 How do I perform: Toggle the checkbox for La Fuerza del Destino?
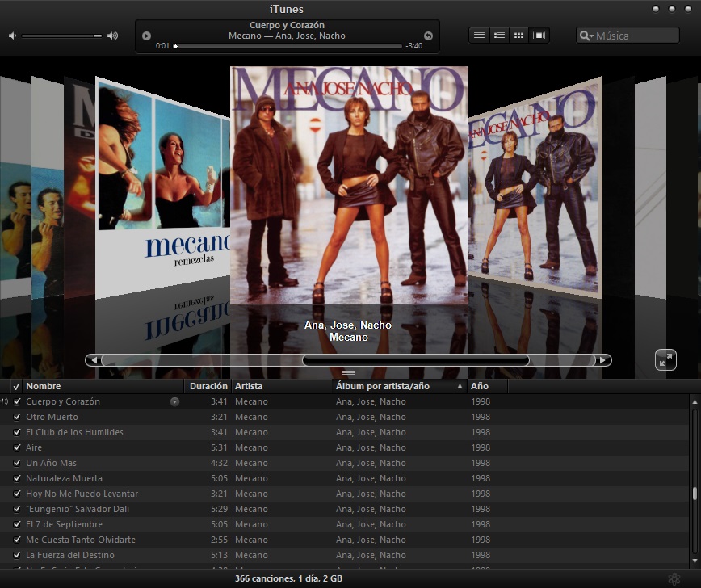(x=17, y=555)
